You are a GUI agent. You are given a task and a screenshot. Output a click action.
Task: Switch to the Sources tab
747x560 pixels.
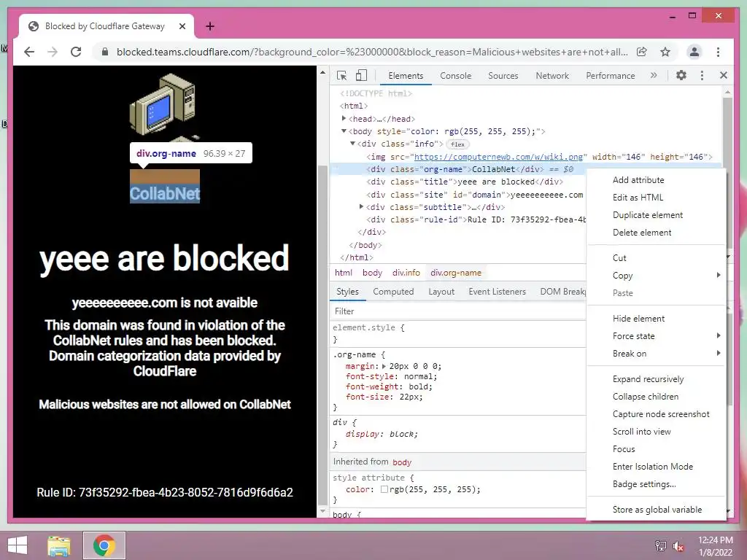pyautogui.click(x=503, y=76)
